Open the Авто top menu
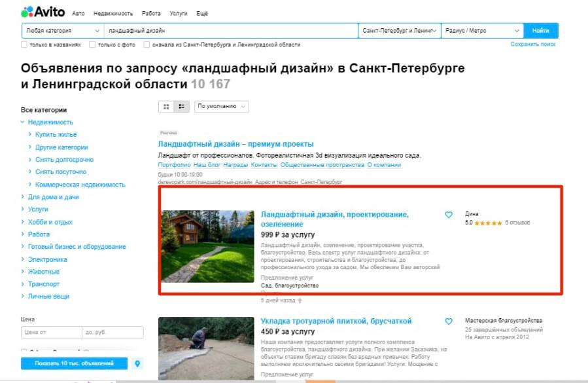Screen dimensions: 588x383 pos(78,14)
